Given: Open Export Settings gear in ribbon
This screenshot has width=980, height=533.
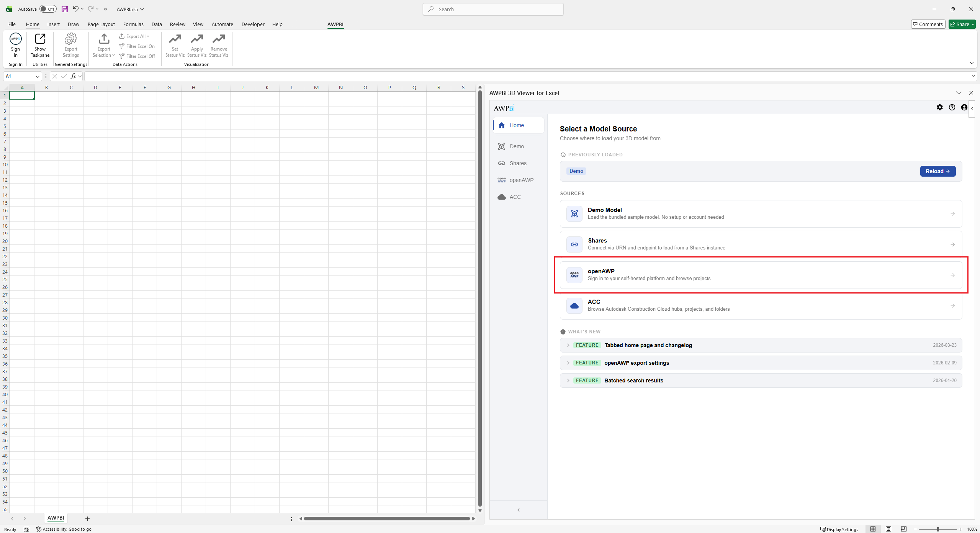Looking at the screenshot, I should pyautogui.click(x=71, y=39).
